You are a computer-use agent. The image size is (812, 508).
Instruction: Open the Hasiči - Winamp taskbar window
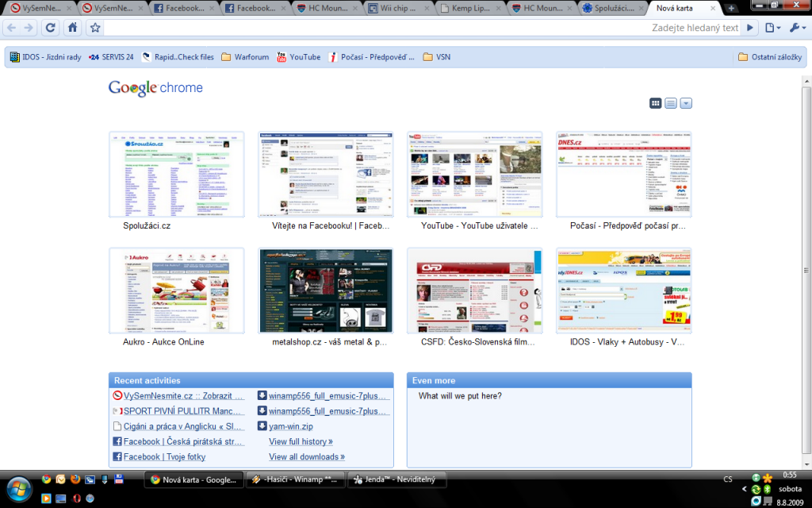(x=294, y=479)
